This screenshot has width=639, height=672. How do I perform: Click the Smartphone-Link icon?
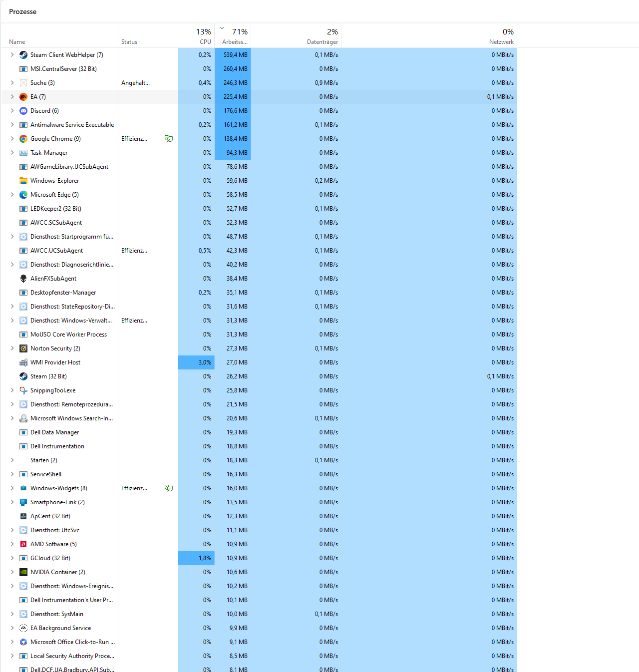[23, 502]
